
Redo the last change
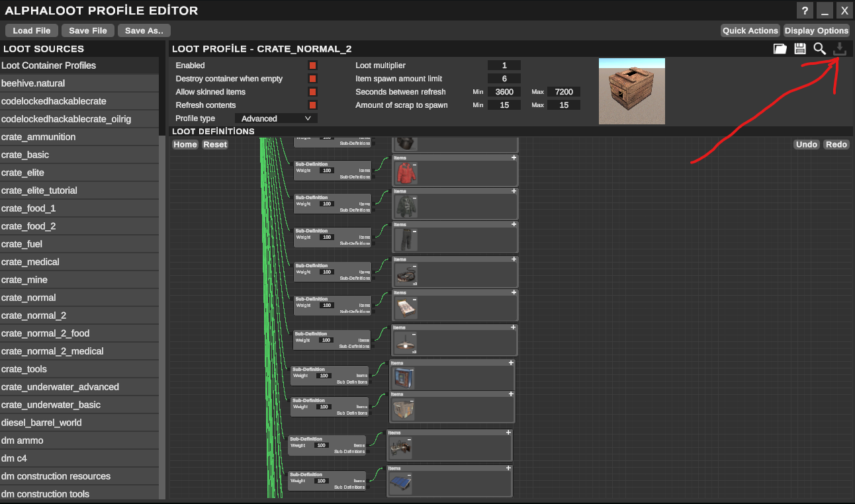[x=836, y=144]
